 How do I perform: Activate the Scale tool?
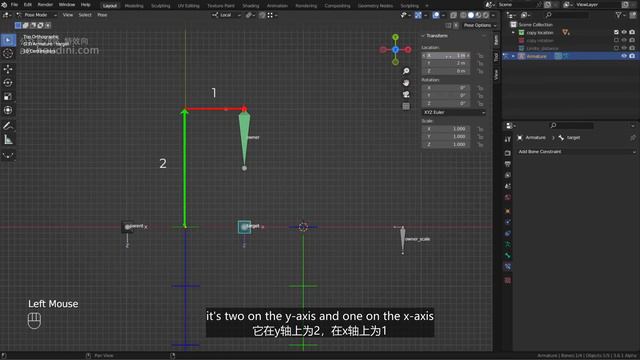(x=8, y=97)
